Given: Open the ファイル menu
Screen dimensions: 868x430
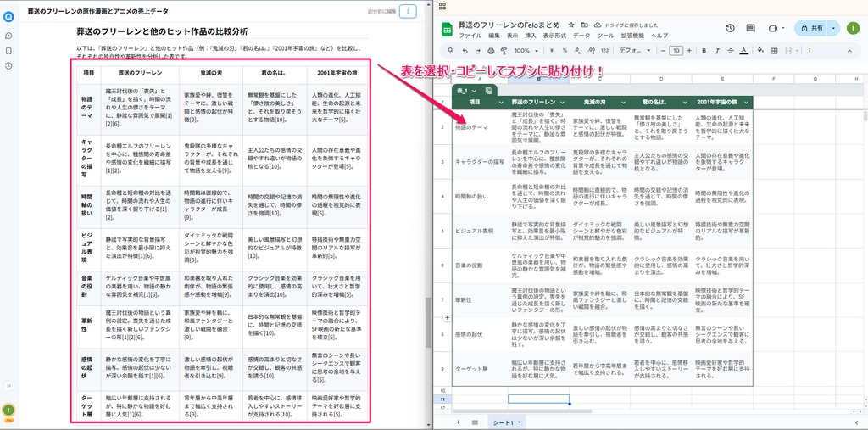Looking at the screenshot, I should 470,36.
